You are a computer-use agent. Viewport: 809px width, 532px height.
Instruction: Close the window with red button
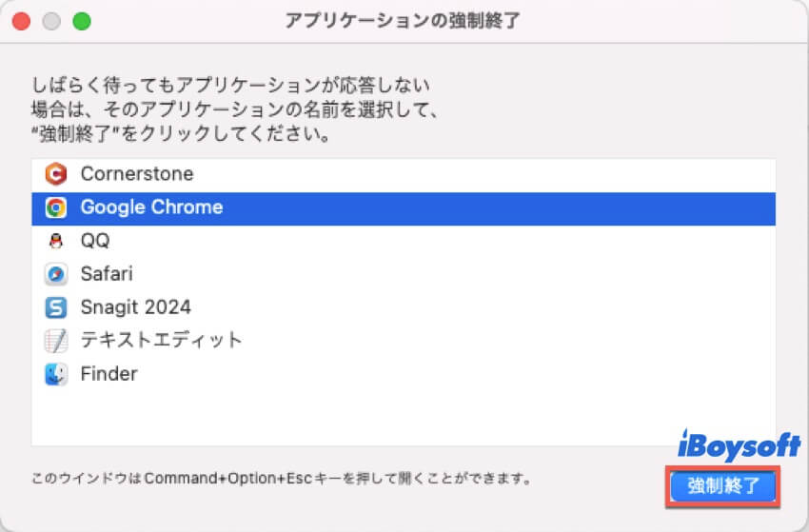tap(21, 21)
